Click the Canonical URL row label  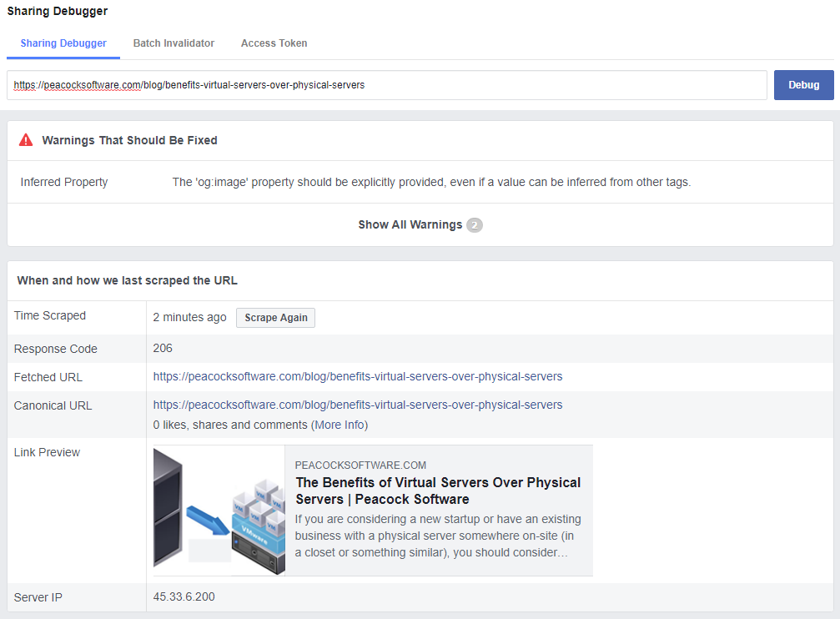53,405
